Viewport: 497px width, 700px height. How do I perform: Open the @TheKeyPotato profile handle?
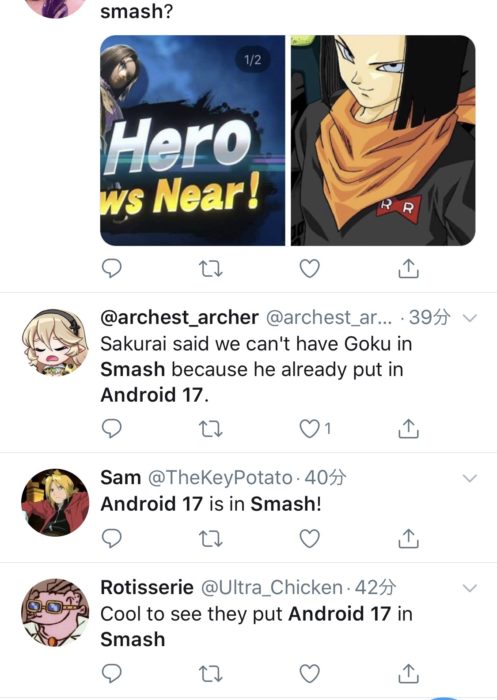(x=220, y=478)
